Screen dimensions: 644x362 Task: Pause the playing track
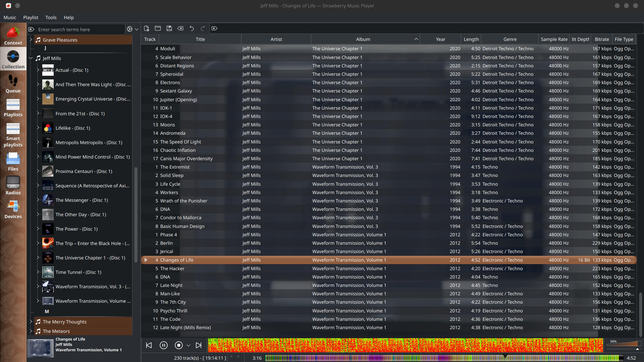pyautogui.click(x=164, y=345)
